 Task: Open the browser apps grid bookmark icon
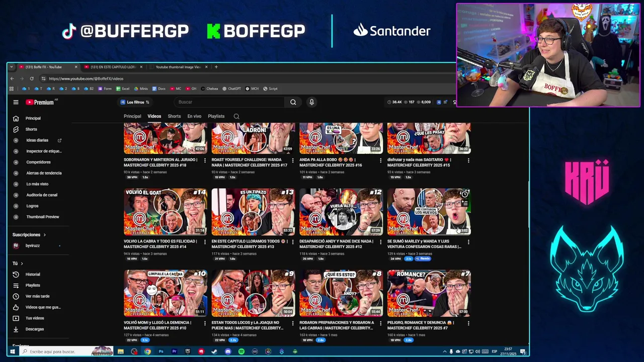(x=11, y=88)
